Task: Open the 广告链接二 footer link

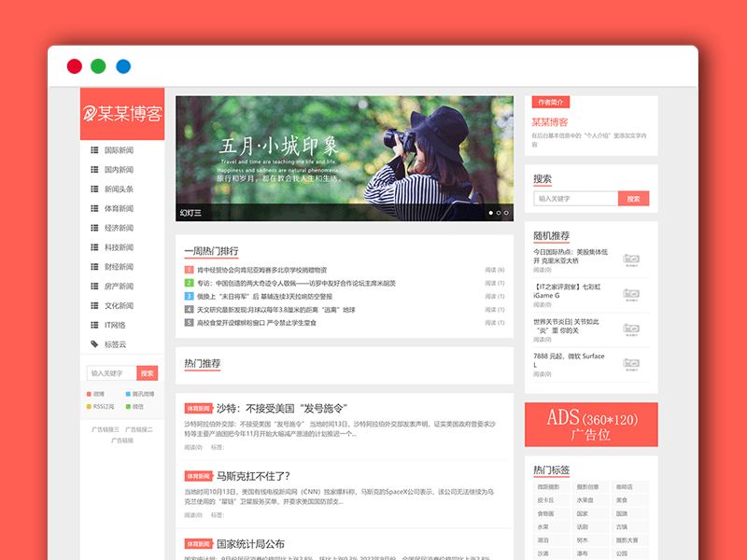Action: click(139, 429)
